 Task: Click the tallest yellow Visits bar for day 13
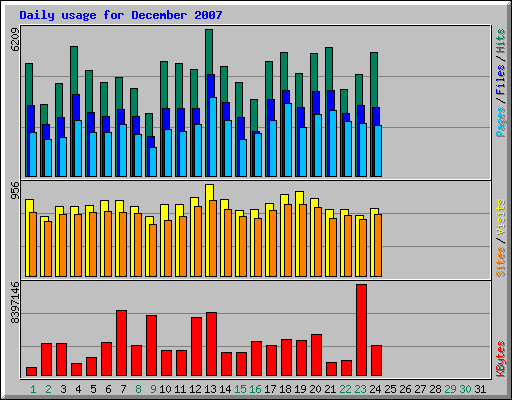pos(209,192)
